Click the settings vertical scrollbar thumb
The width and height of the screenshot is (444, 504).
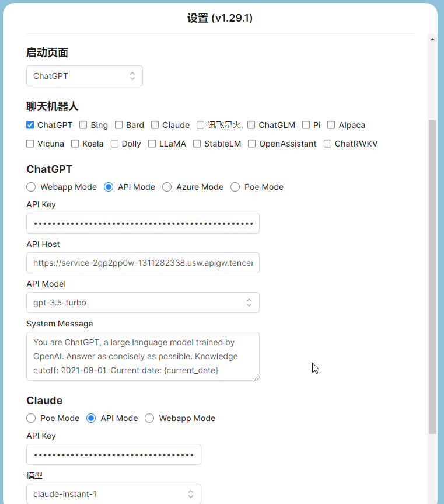(432, 277)
